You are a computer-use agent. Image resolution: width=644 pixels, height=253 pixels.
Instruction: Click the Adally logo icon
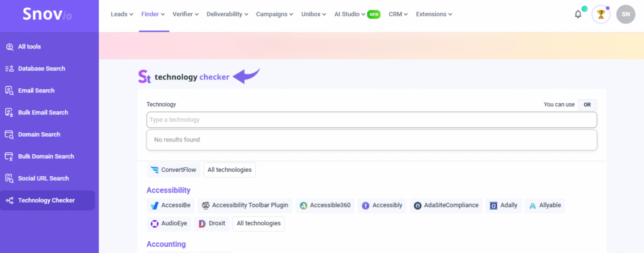494,205
